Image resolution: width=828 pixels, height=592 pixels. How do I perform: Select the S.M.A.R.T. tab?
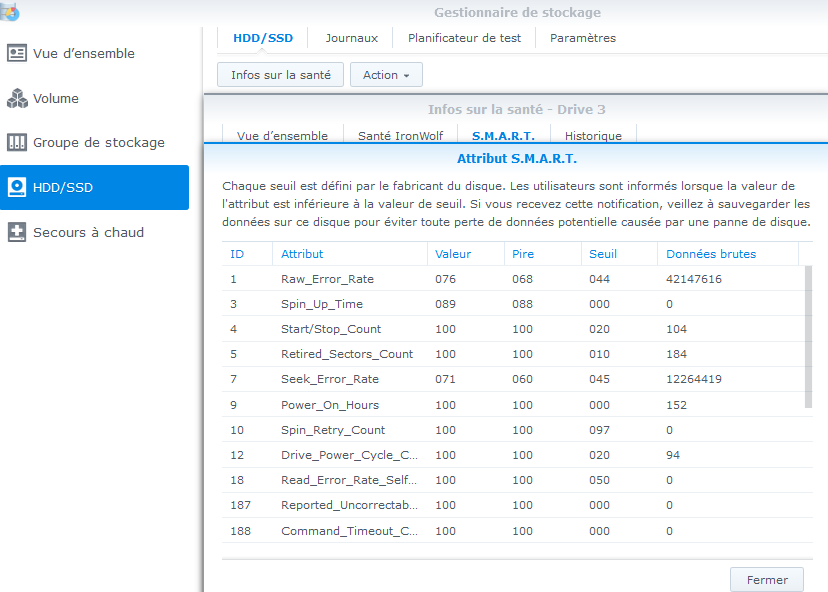click(503, 135)
